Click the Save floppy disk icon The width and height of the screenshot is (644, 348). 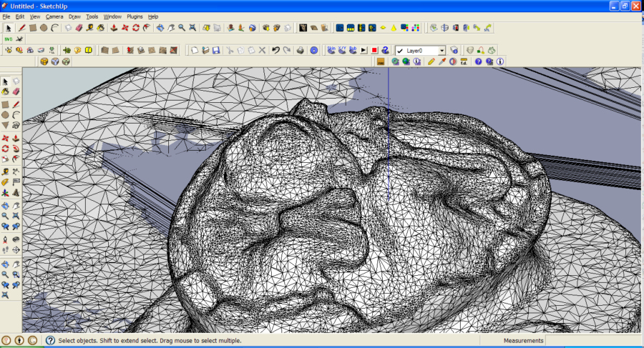[216, 51]
